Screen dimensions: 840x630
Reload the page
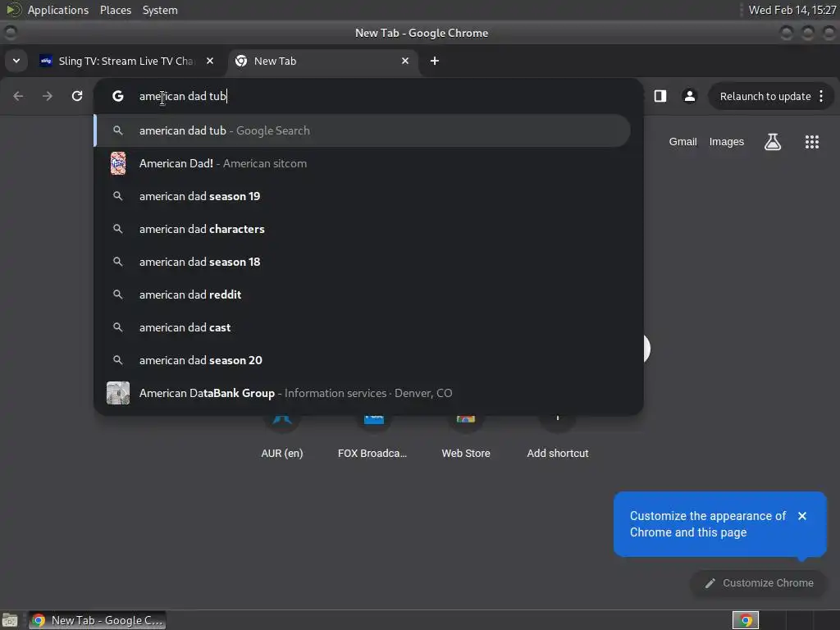coord(77,96)
